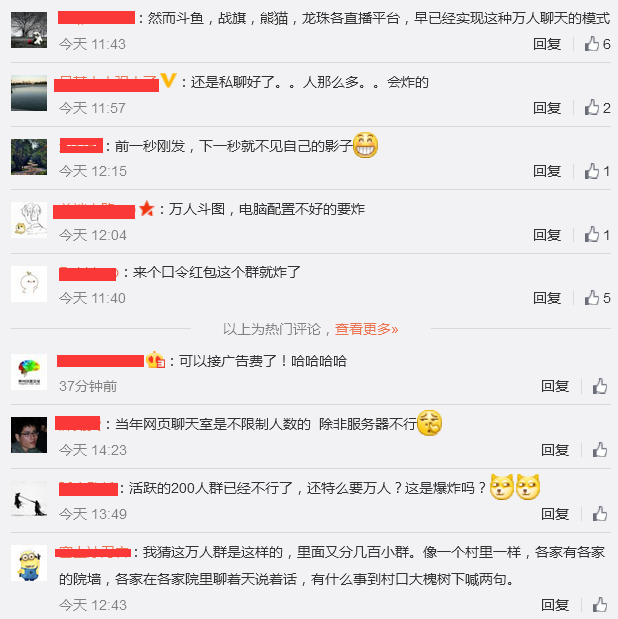Like the 14:23 comment about 网页聊天室
This screenshot has width=618, height=619.
(600, 450)
